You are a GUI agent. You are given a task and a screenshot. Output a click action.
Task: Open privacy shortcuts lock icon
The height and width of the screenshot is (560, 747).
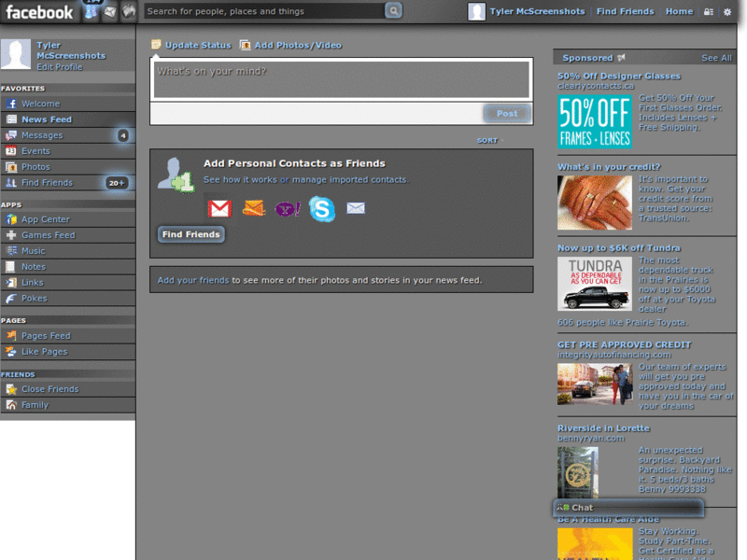click(x=709, y=12)
